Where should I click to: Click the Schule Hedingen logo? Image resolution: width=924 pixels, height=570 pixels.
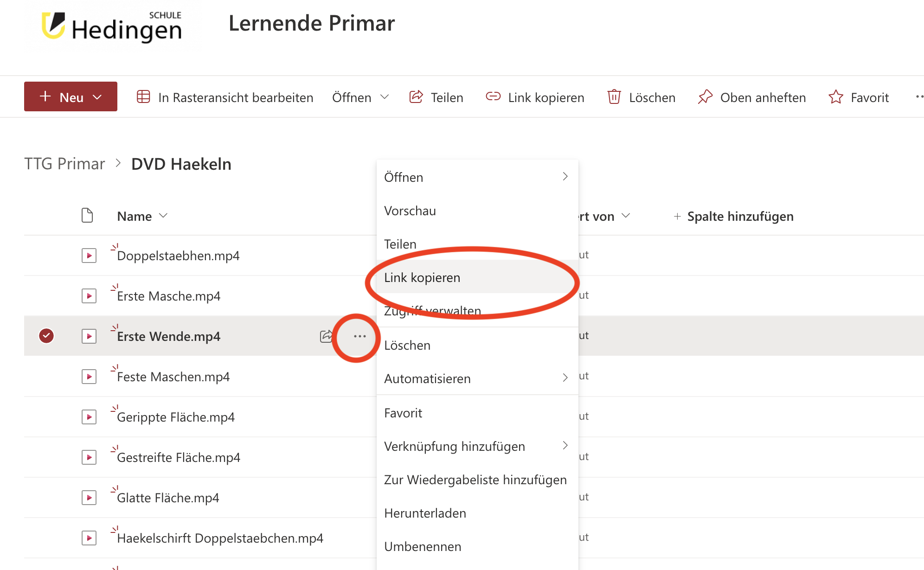click(x=112, y=27)
